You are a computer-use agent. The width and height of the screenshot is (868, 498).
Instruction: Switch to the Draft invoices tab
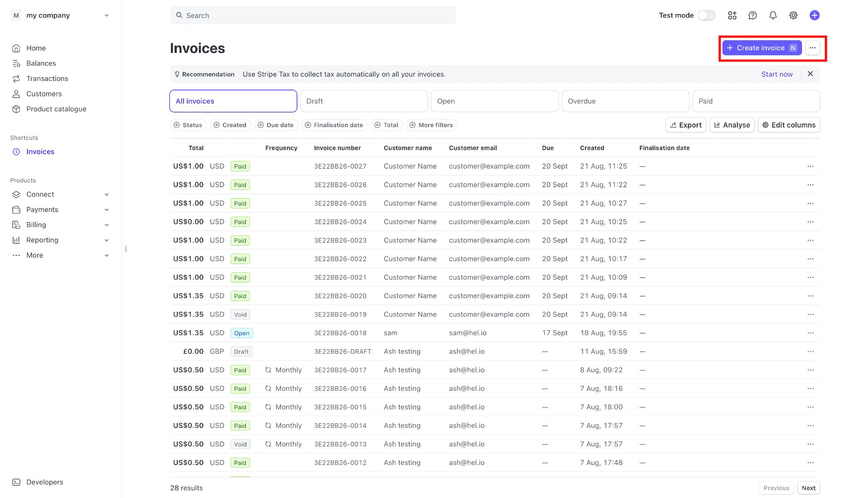[x=363, y=101]
